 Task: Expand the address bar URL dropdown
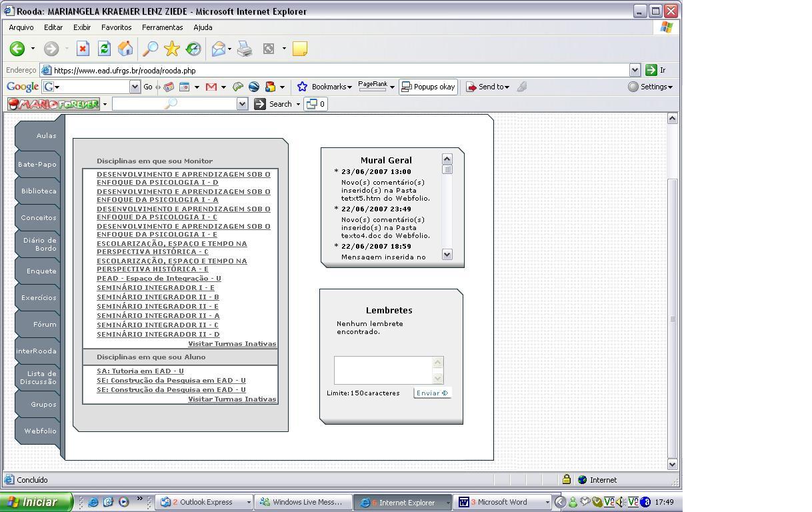point(635,70)
